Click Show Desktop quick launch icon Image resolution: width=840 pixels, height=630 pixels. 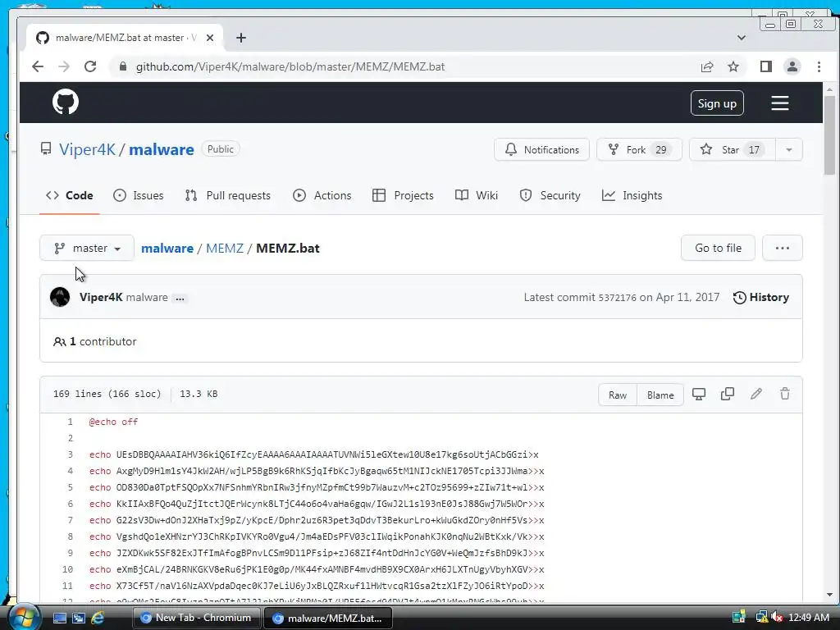[60, 619]
